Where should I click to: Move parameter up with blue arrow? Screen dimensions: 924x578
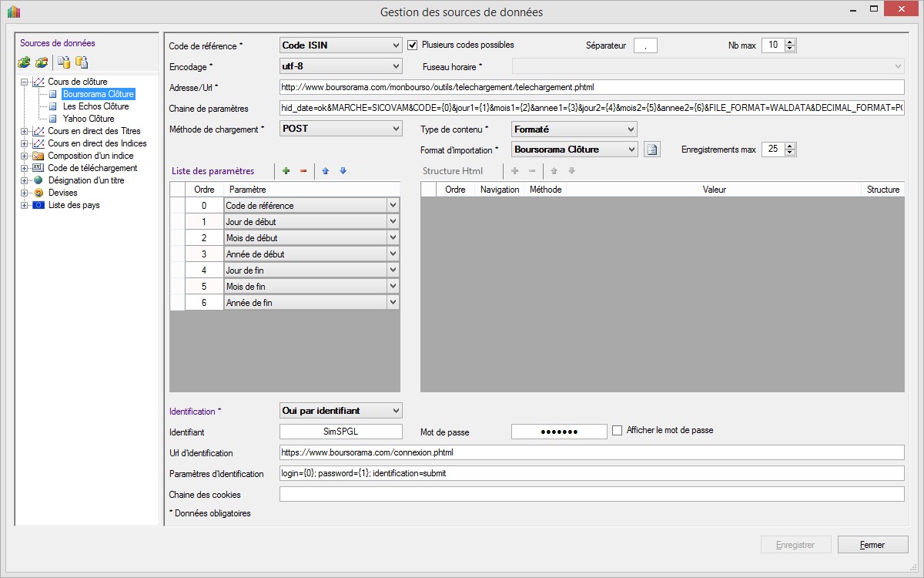326,171
